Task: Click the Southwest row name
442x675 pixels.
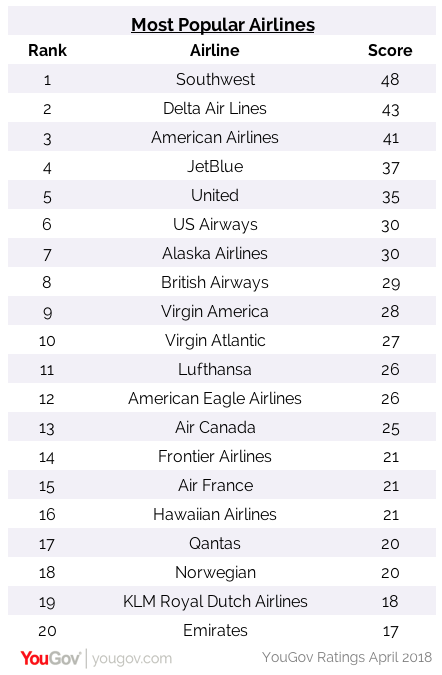Action: tap(215, 79)
